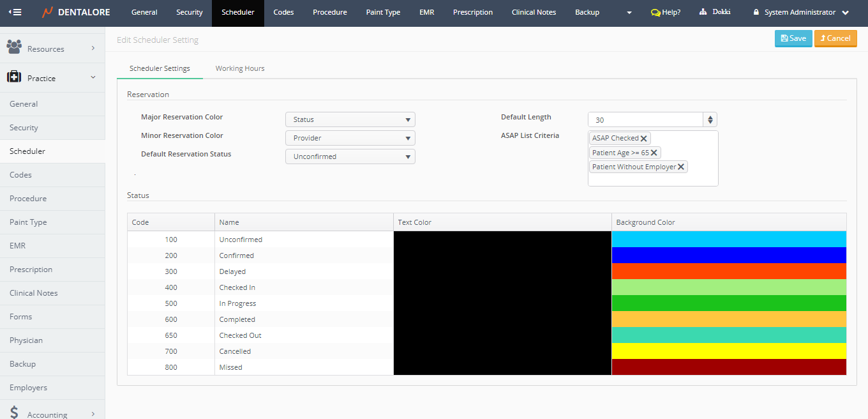Click the Delayed background color swatch
The image size is (868, 419).
point(729,271)
